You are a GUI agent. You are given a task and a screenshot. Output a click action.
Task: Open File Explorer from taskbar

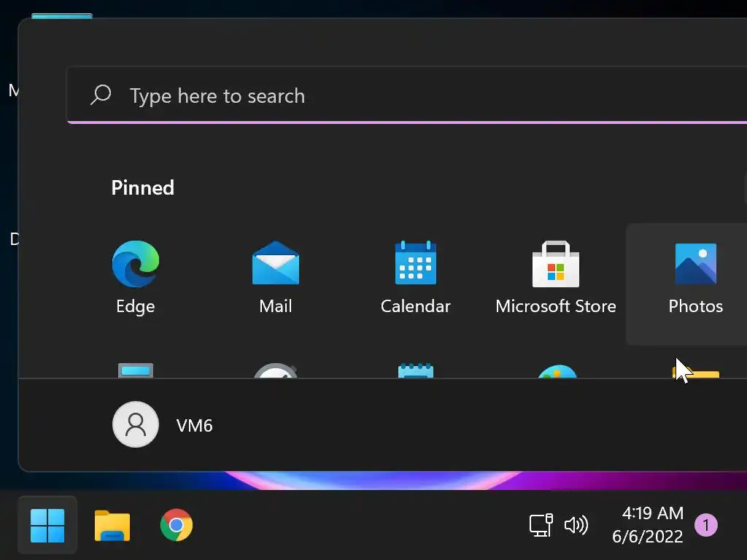pos(112,525)
